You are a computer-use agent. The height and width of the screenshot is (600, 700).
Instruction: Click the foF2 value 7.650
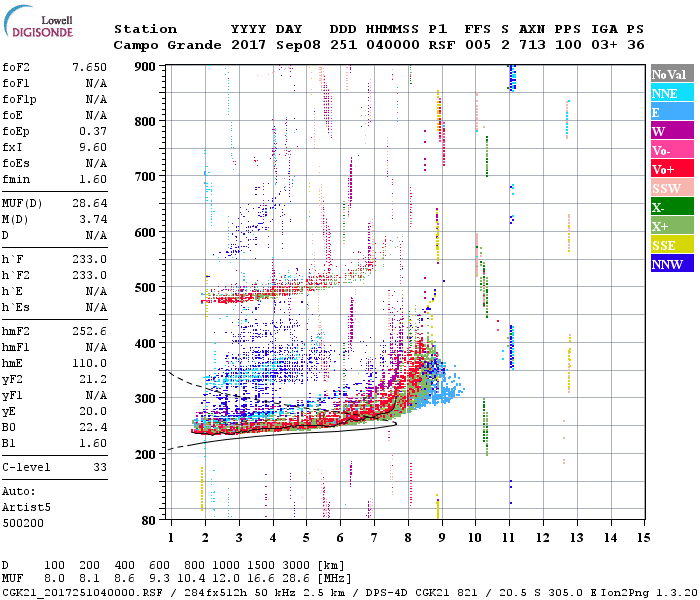(x=89, y=67)
